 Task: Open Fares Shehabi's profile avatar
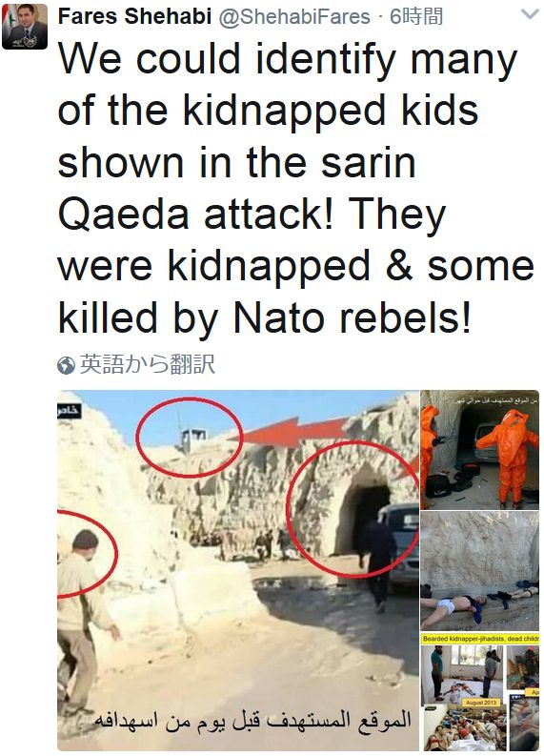pyautogui.click(x=25, y=26)
